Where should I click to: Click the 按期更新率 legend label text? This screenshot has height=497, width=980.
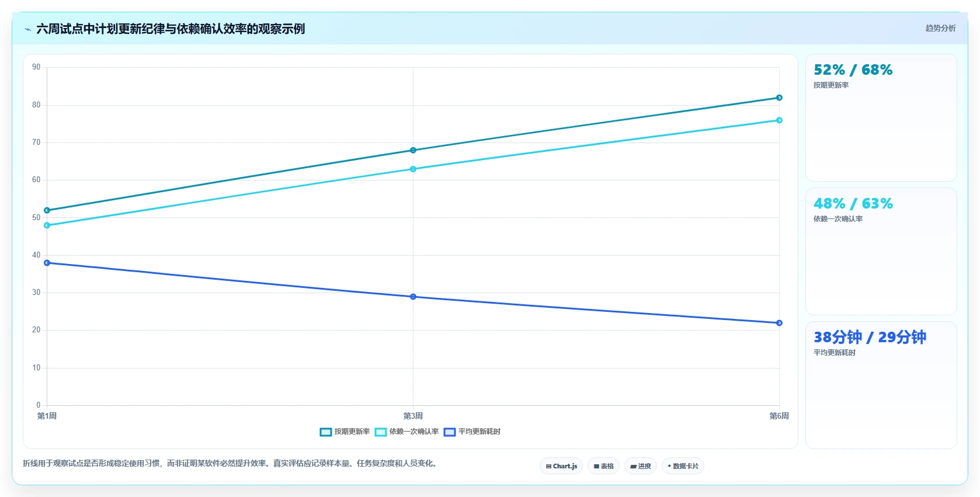pos(352,432)
